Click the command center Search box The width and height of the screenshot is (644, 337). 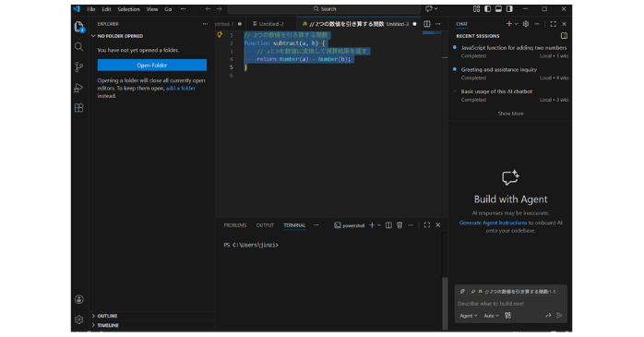pyautogui.click(x=324, y=8)
